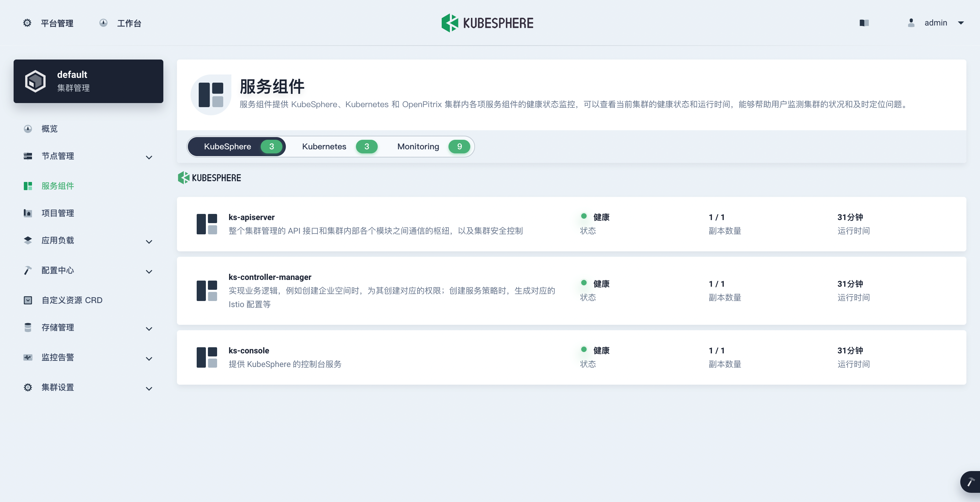The width and height of the screenshot is (980, 502).
Task: Open the ks-apiserver component link
Action: [251, 217]
